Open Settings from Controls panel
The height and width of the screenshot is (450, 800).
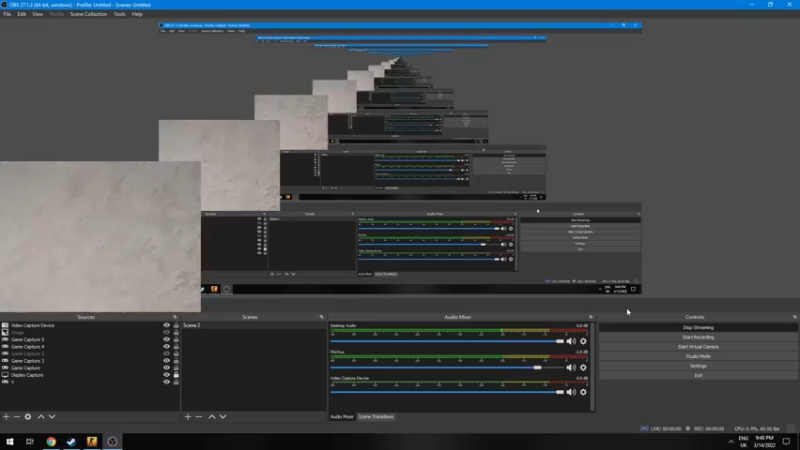pyautogui.click(x=698, y=366)
